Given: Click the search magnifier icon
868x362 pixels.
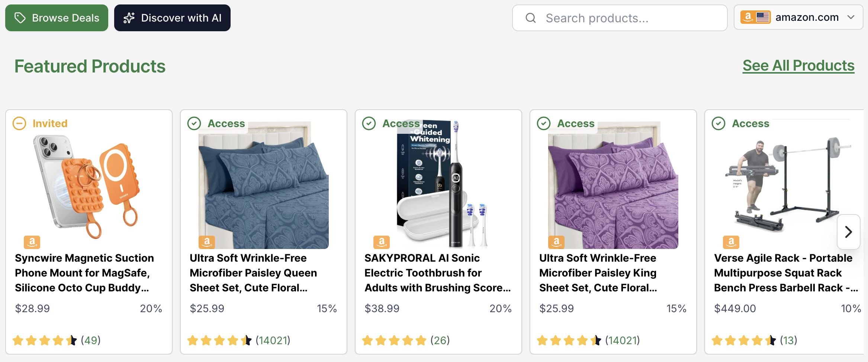Looking at the screenshot, I should (x=531, y=18).
